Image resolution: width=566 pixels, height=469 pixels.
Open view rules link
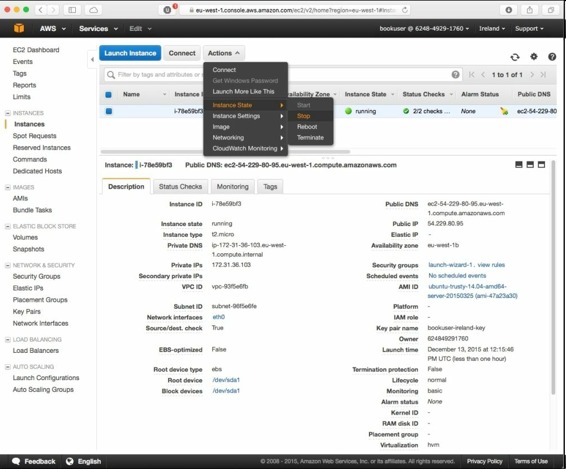491,265
